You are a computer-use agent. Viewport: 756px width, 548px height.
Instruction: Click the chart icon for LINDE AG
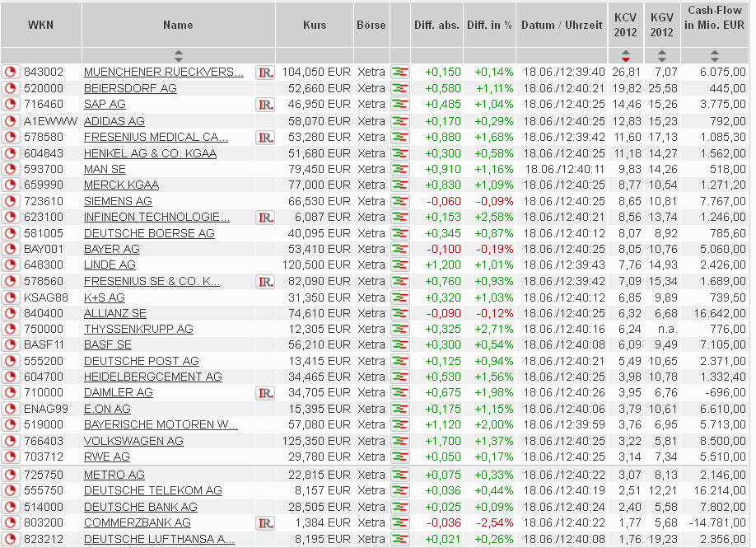pos(10,265)
